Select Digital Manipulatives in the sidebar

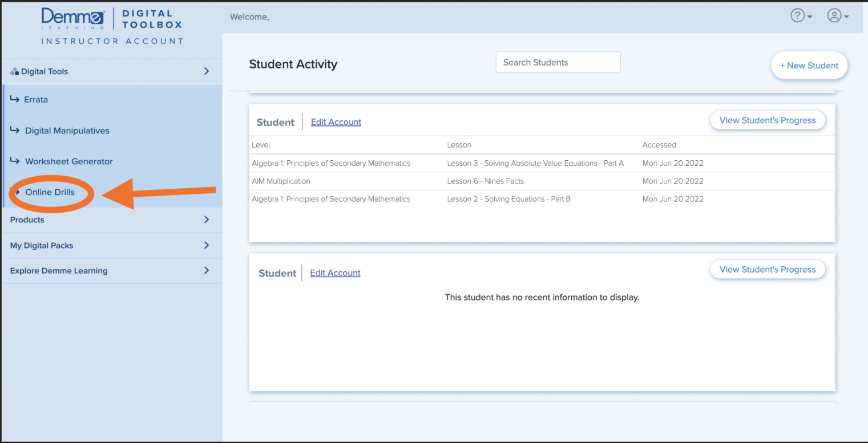click(x=67, y=130)
